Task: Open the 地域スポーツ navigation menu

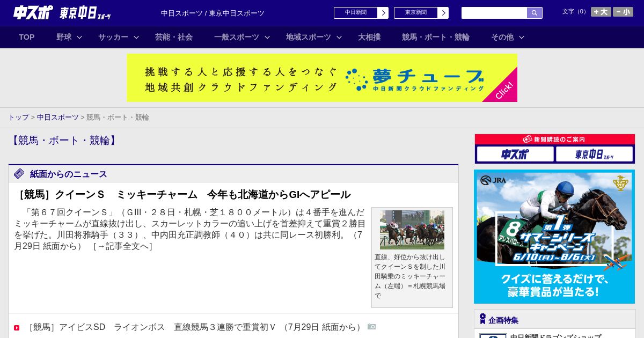Action: [309, 37]
